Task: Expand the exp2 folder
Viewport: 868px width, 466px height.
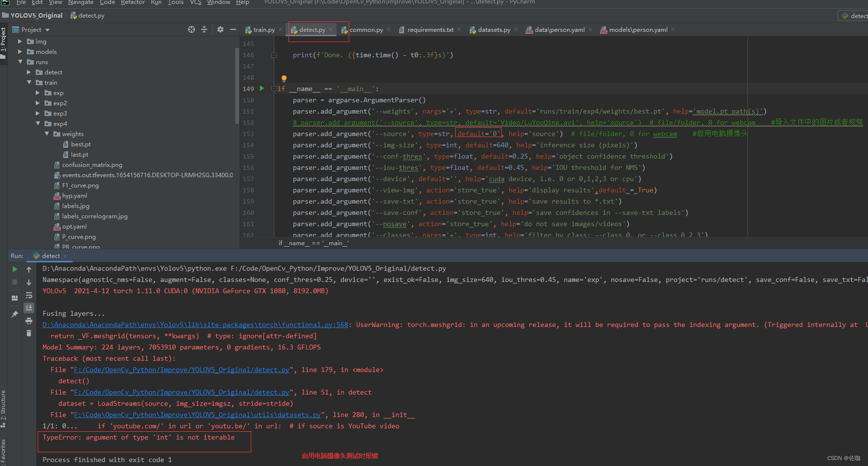Action: coord(38,103)
